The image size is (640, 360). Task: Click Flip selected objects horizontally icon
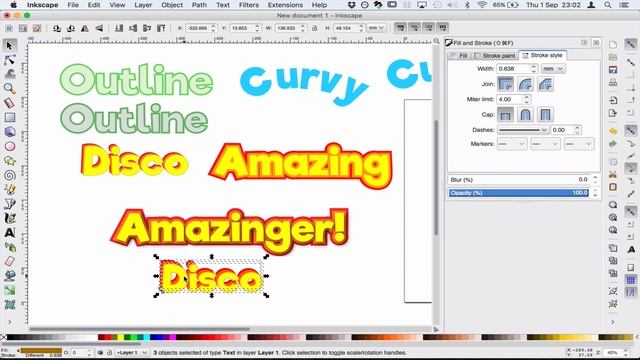coord(84,28)
